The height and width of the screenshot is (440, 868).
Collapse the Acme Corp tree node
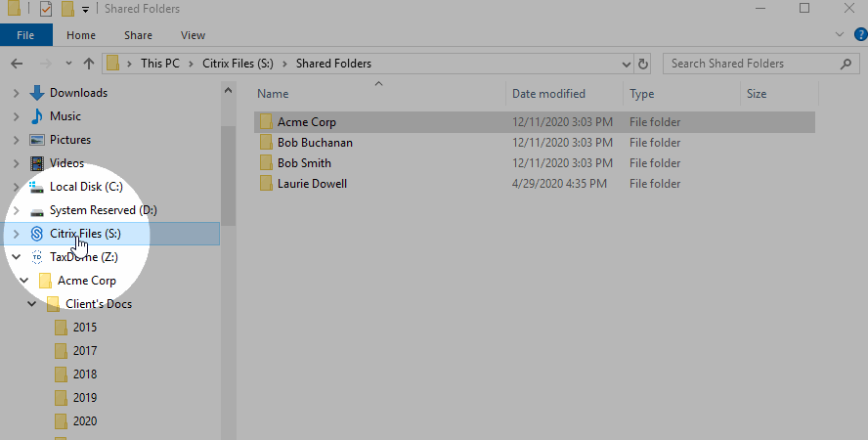pos(23,281)
